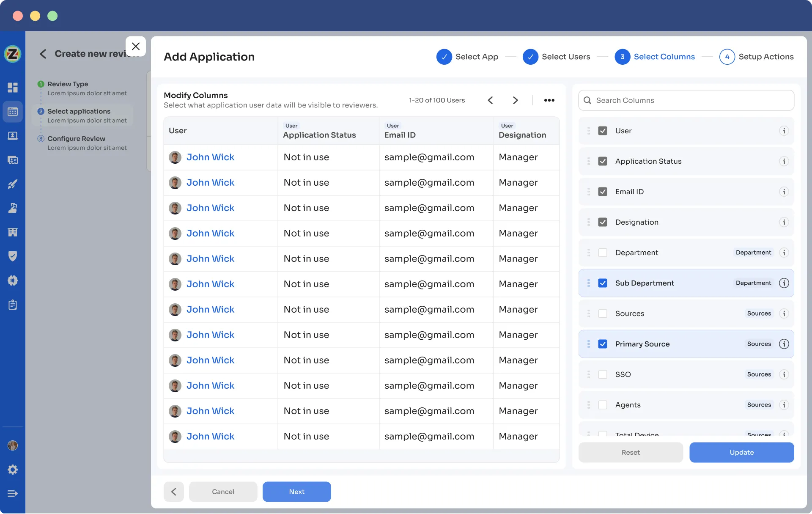
Task: Uncheck the Designation checkbox
Action: [603, 222]
